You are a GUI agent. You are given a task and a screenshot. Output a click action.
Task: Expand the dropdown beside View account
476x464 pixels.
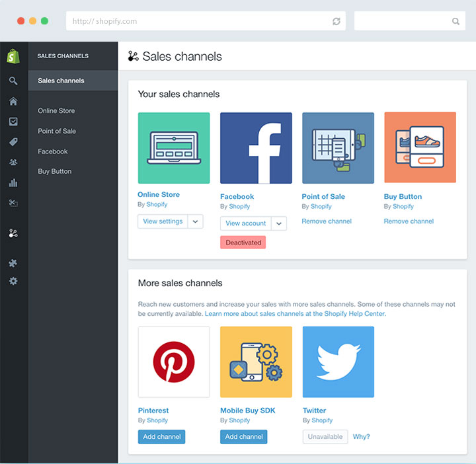pyautogui.click(x=279, y=223)
